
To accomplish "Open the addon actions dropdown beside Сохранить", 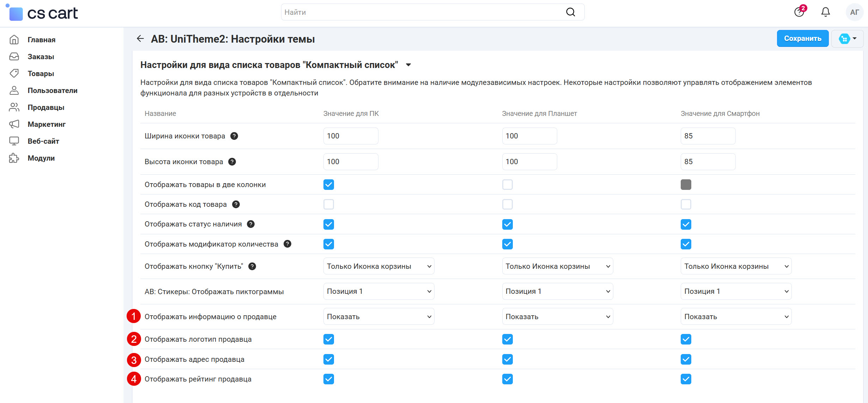I will 847,38.
